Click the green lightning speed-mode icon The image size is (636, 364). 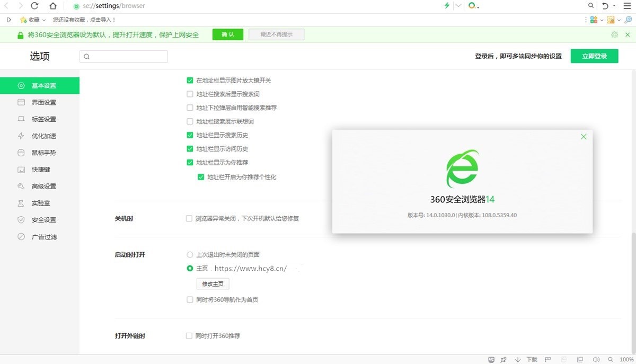447,6
